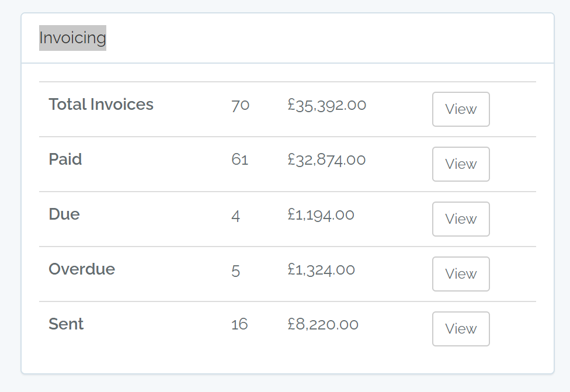Click the Paid row label

65,159
